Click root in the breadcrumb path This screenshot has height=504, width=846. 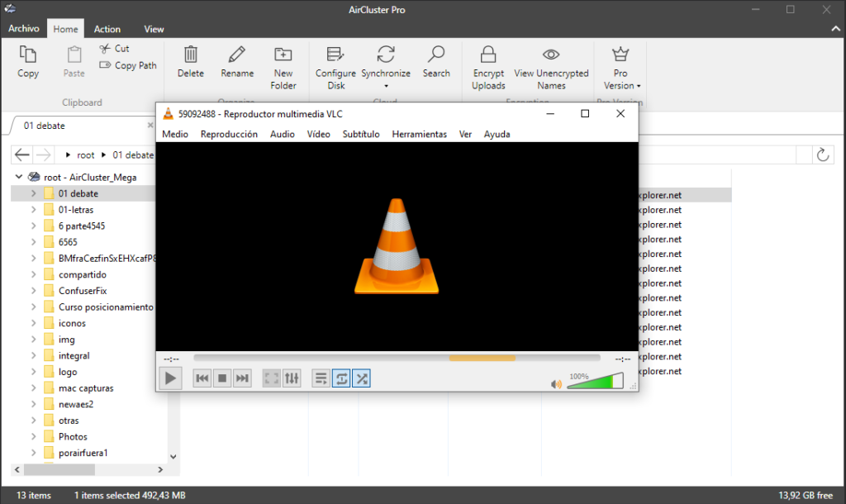pos(85,155)
